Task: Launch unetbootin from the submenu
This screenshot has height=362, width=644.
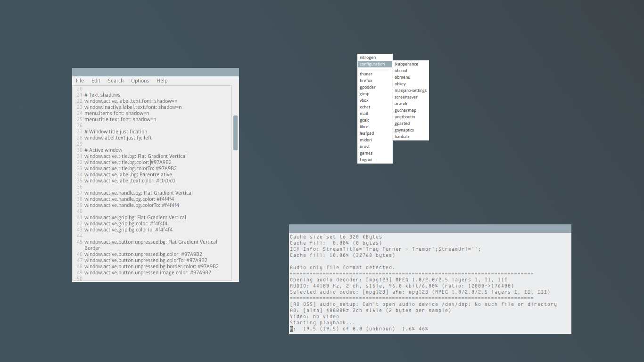Action: click(x=411, y=117)
